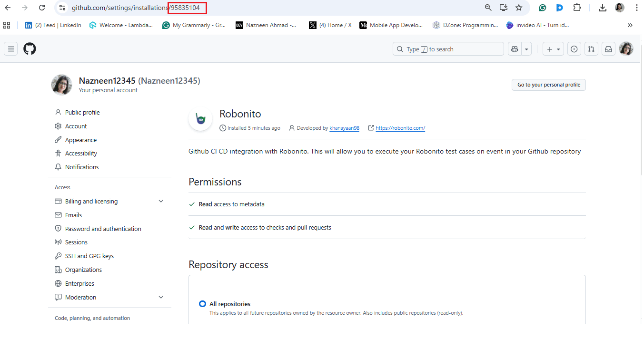
Task: Open khanayaan98 developer link
Action: (344, 128)
